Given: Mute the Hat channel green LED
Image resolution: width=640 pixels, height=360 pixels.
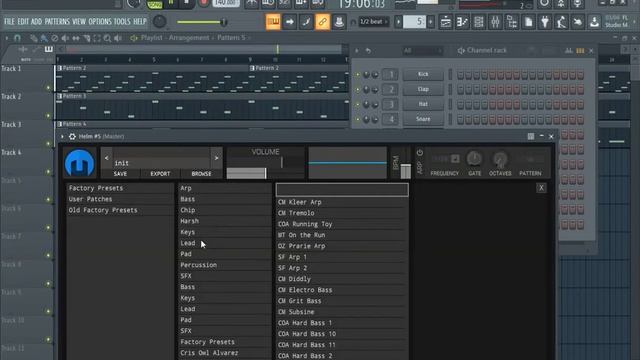Looking at the screenshot, I should point(358,105).
